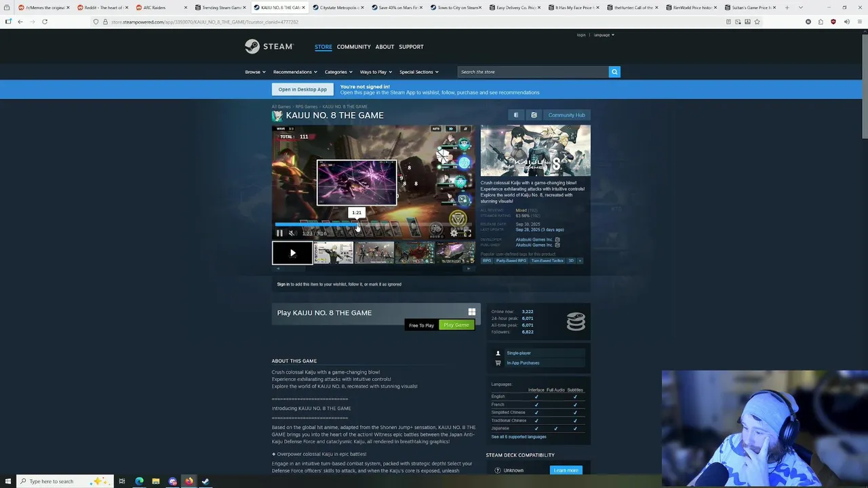Image resolution: width=868 pixels, height=488 pixels.
Task: Go to STORE in Steam header
Action: tap(323, 47)
